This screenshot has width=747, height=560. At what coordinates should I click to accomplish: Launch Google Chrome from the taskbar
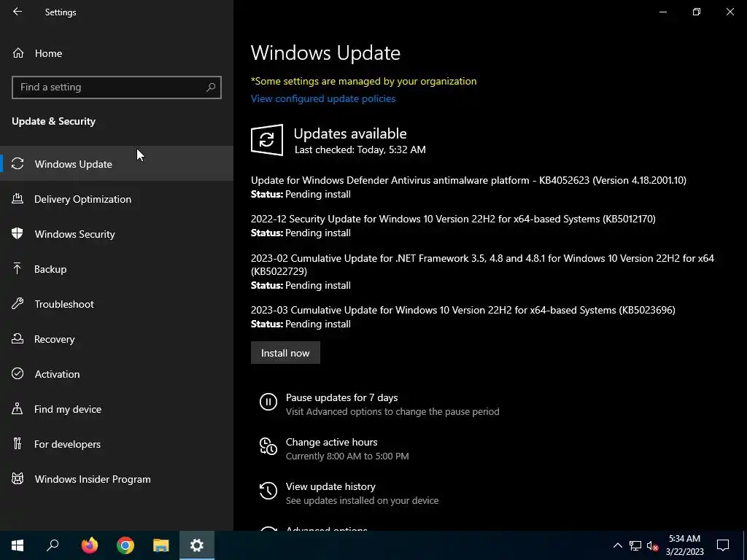pos(125,545)
